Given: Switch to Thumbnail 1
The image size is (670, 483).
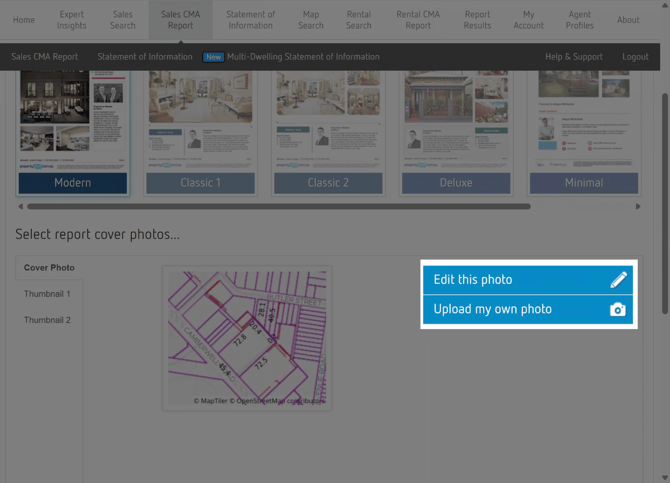Looking at the screenshot, I should point(47,294).
